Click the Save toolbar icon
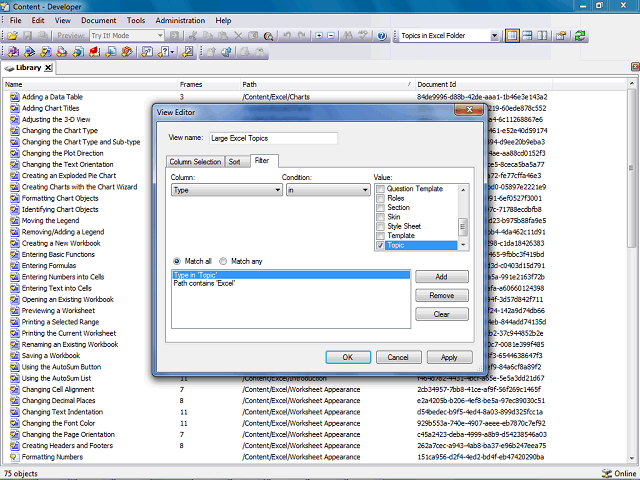 tap(27, 36)
